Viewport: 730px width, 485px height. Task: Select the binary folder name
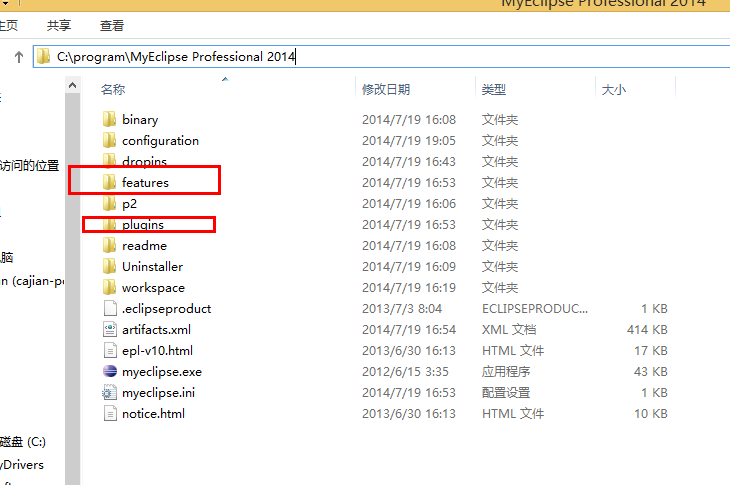[140, 120]
